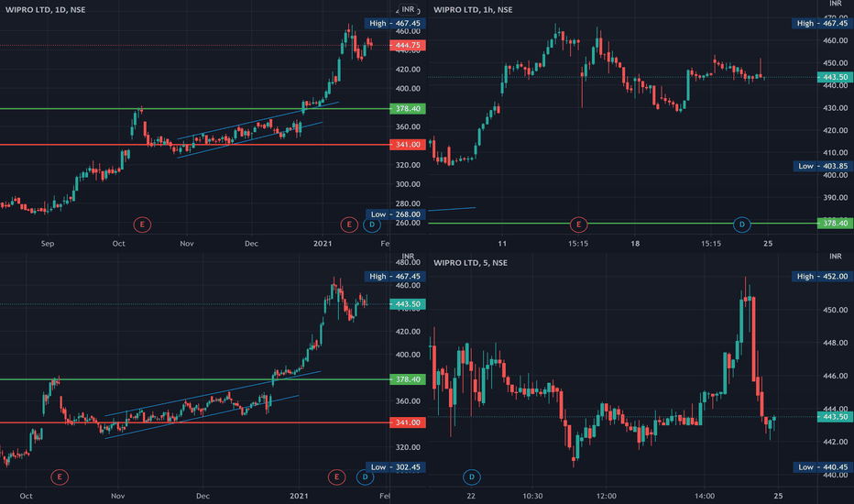
Task: Click the Nov label on bottom-left time axis
Action: 117,496
